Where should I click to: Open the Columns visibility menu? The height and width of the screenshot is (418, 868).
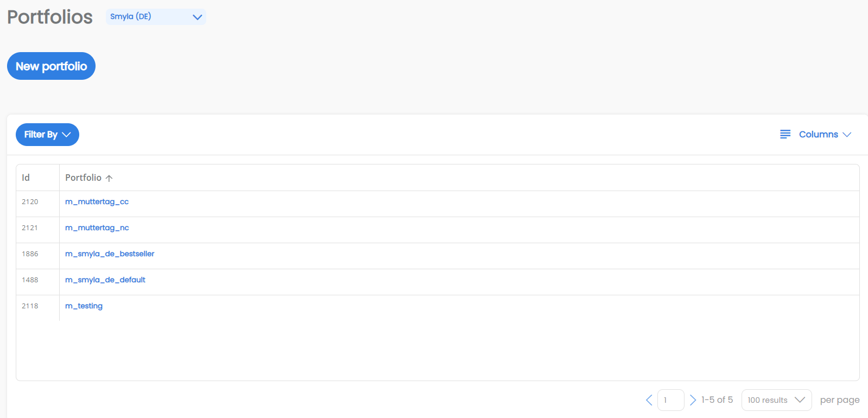coord(818,134)
